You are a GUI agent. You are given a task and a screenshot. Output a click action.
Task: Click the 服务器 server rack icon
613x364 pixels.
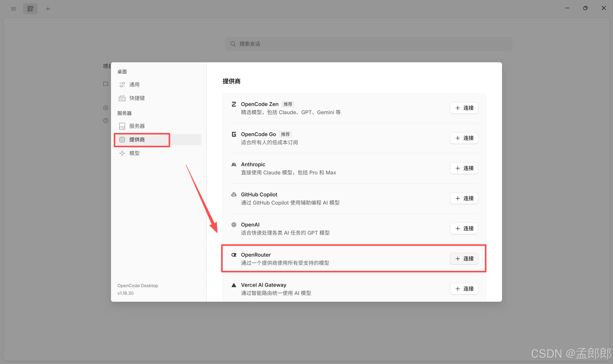tap(122, 126)
